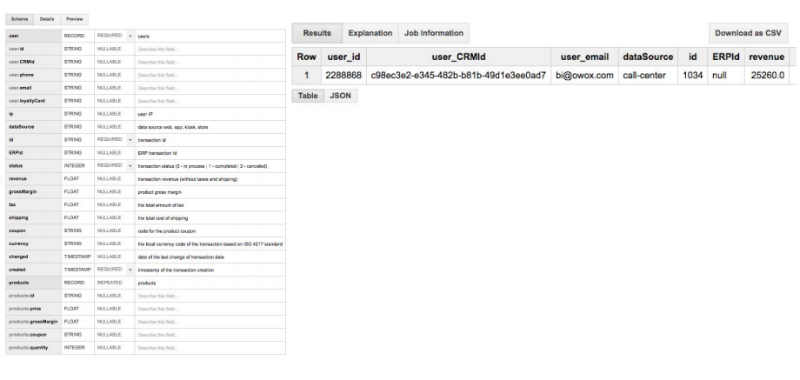Click 'the total cost of shipping' description

point(163,218)
